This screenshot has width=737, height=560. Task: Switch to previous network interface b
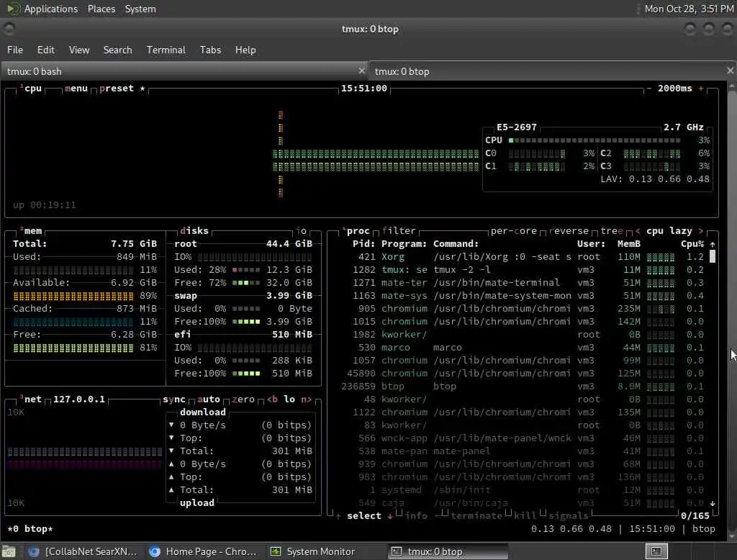(x=272, y=399)
